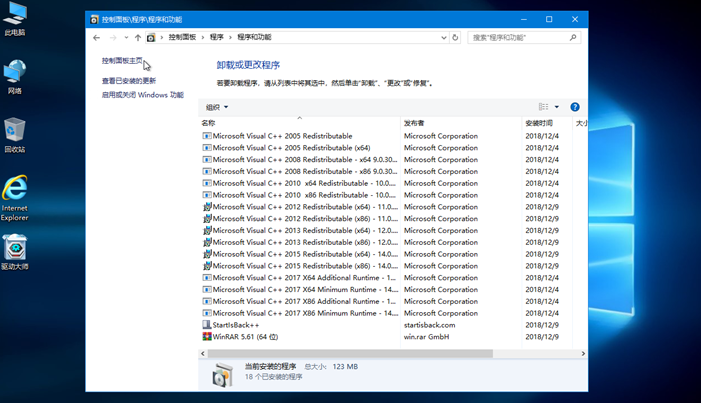
Task: Go back using the back arrow
Action: pos(97,38)
